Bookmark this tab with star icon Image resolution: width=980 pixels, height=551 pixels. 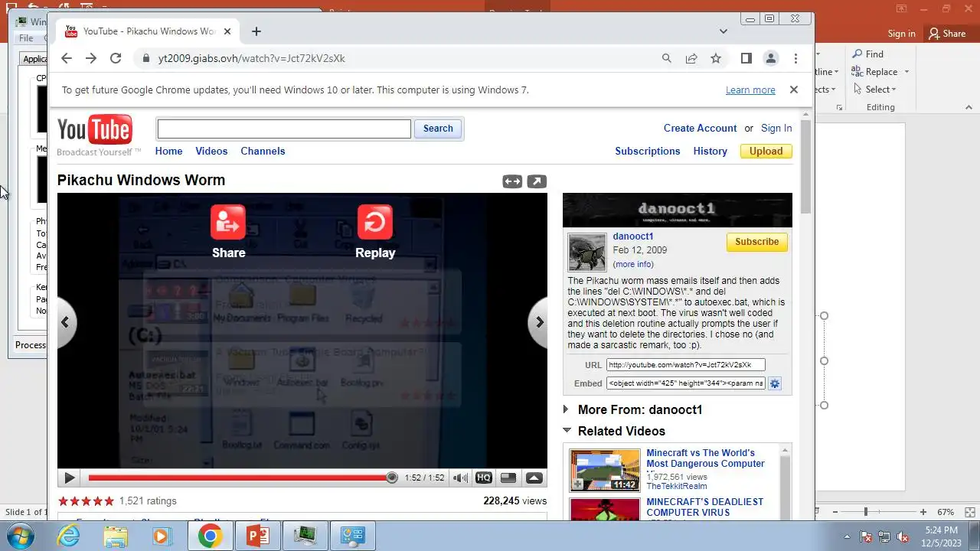click(x=716, y=58)
